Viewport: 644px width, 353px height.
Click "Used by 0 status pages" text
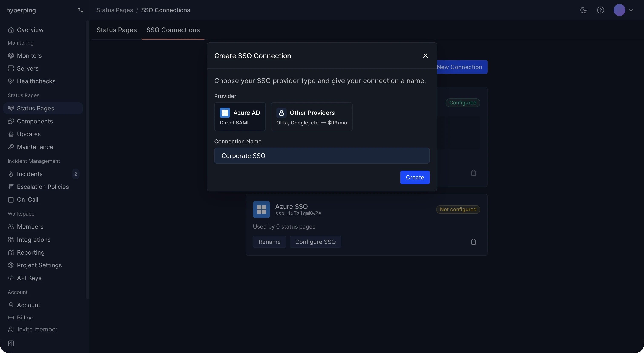tap(284, 227)
